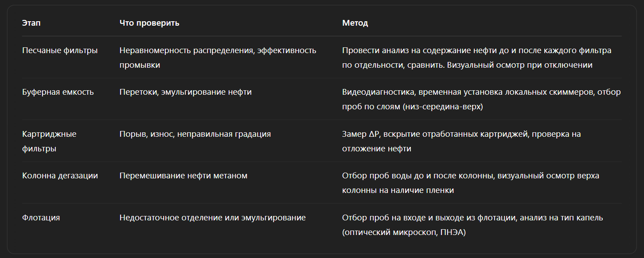Click the "Что проверить" column header
The image size is (644, 258).
click(149, 23)
